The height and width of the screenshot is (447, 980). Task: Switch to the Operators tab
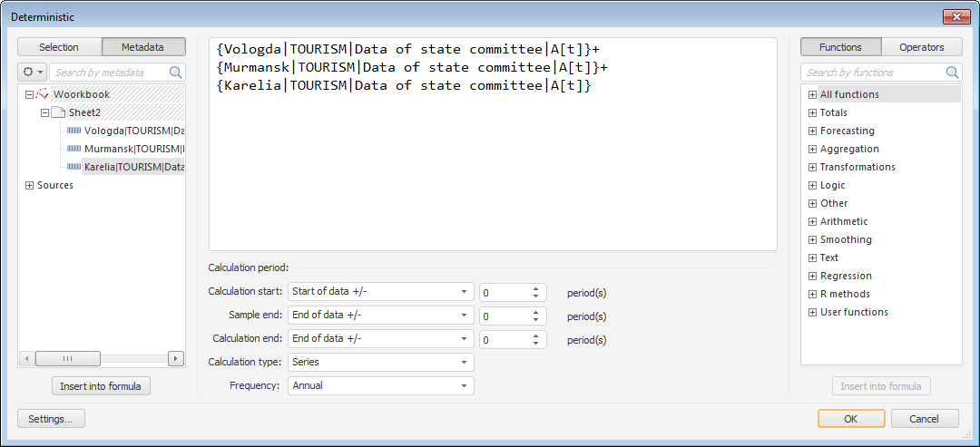click(922, 47)
